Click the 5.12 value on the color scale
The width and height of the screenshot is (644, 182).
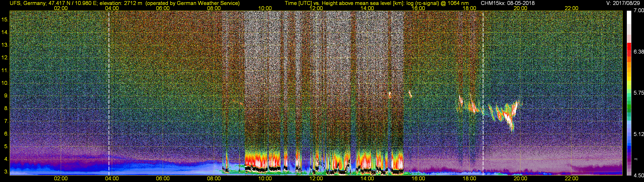pyautogui.click(x=639, y=134)
